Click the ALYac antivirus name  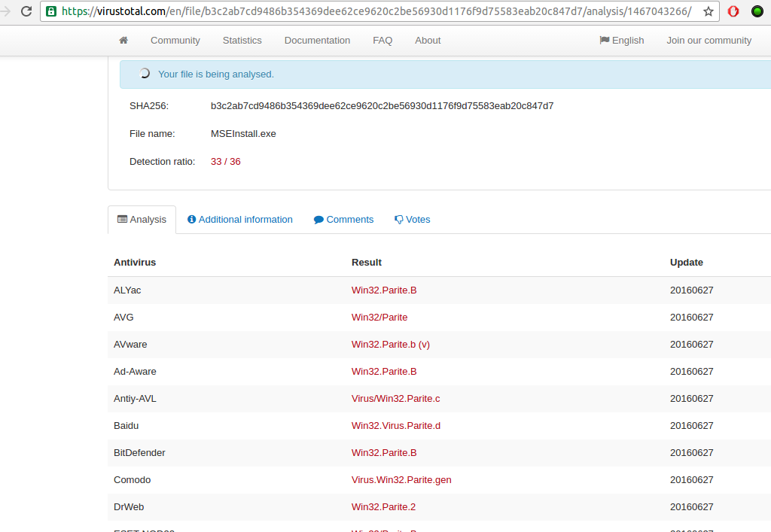click(x=127, y=290)
